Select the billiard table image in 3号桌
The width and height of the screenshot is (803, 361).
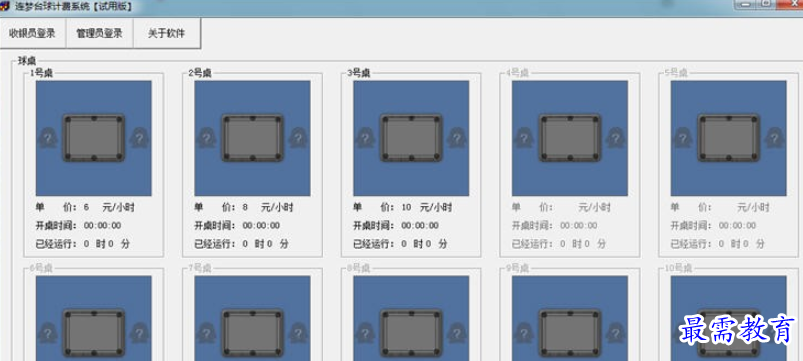[x=411, y=138]
